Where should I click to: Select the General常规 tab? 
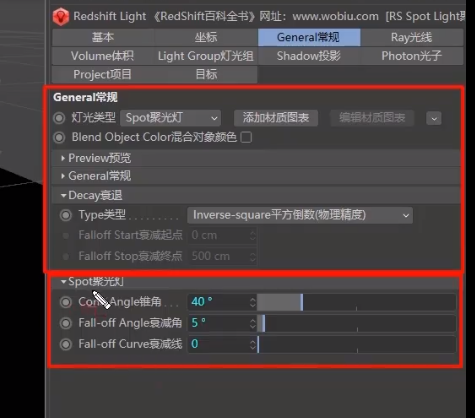(309, 37)
